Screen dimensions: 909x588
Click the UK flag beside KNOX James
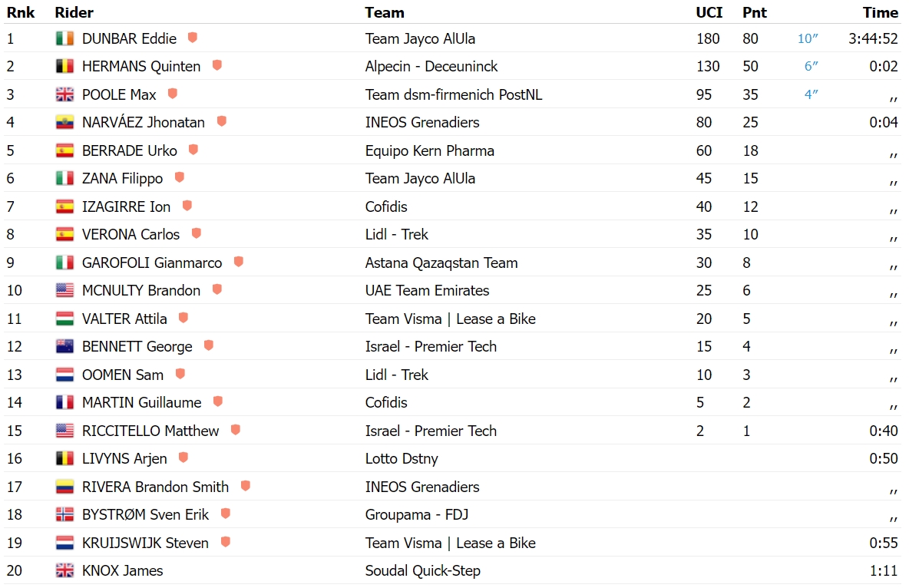65,570
